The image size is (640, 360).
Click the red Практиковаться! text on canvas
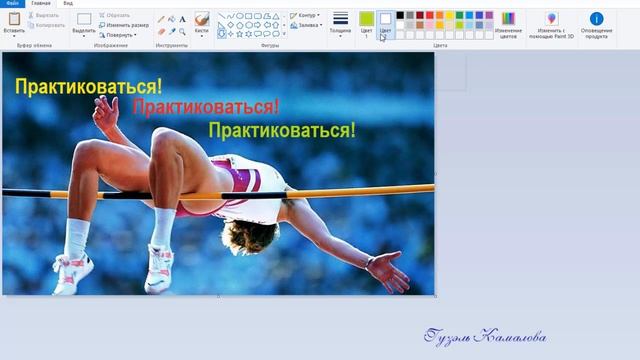[x=205, y=107]
